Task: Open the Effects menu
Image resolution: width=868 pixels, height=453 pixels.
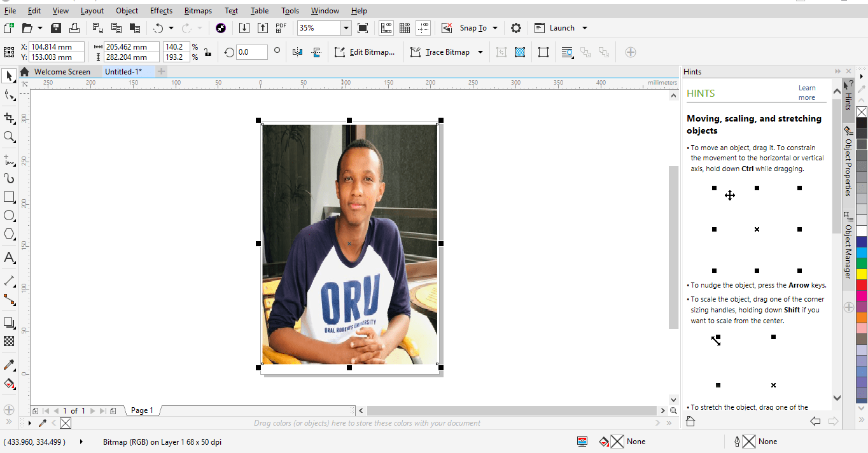Action: coord(161,11)
